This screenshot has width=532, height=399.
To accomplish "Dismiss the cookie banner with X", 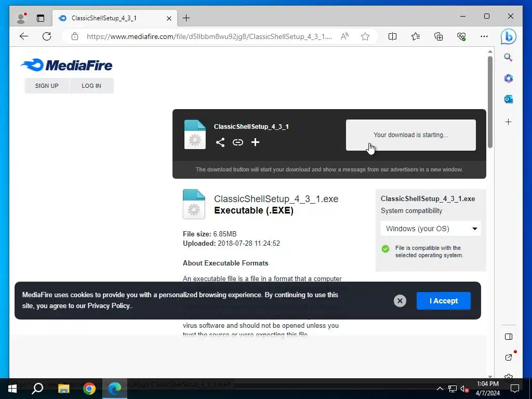I will click(400, 301).
